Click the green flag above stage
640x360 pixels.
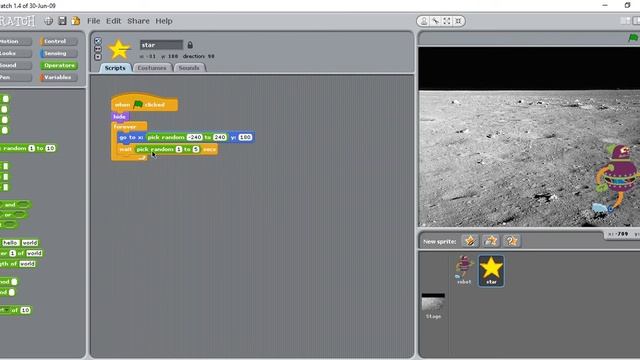[633, 38]
